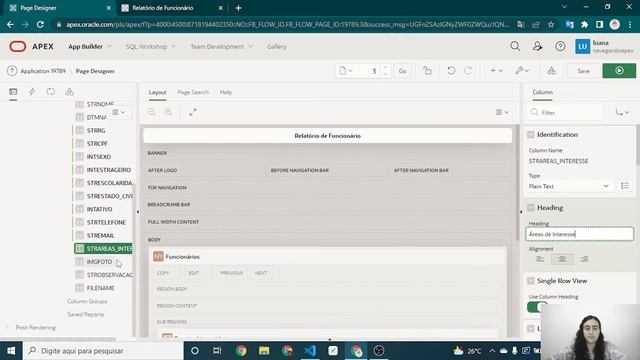The width and height of the screenshot is (640, 360).
Task: Reload the browser page
Action: click(x=40, y=24)
